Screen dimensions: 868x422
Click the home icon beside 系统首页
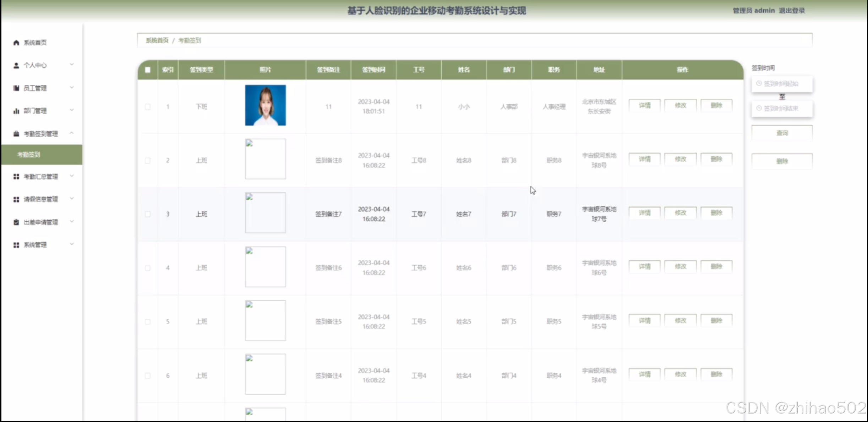coord(16,43)
